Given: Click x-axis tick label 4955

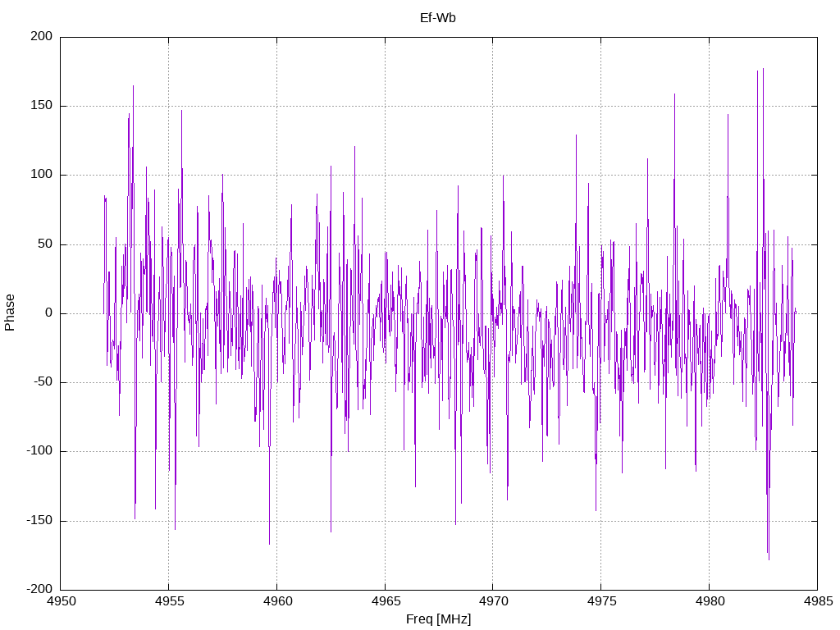Looking at the screenshot, I should tap(169, 601).
